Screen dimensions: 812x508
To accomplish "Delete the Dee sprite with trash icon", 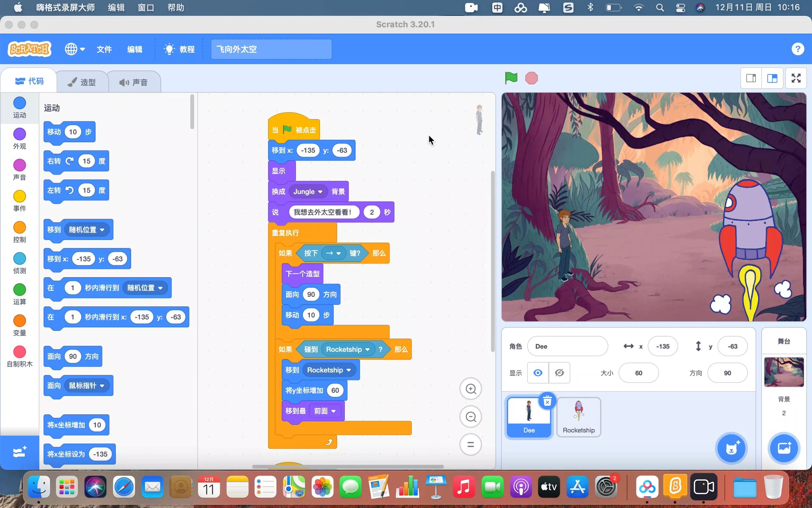I will pos(547,401).
